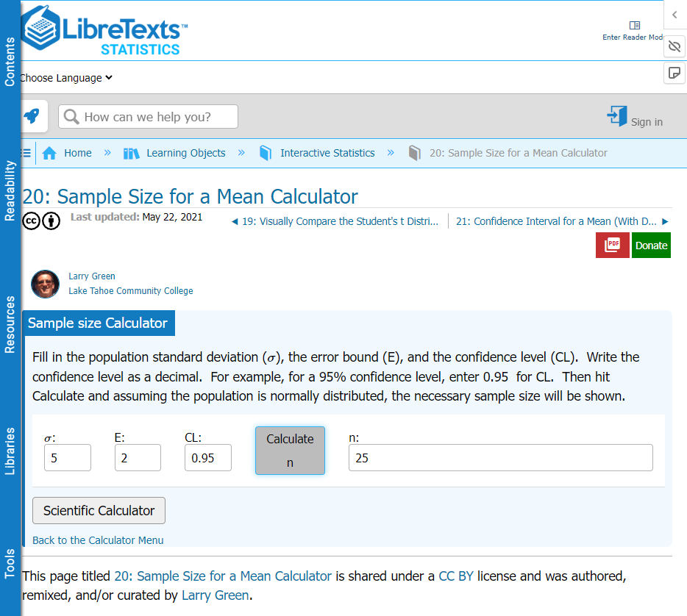The width and height of the screenshot is (687, 616).
Task: Open Larry Green author link
Action: click(x=91, y=276)
